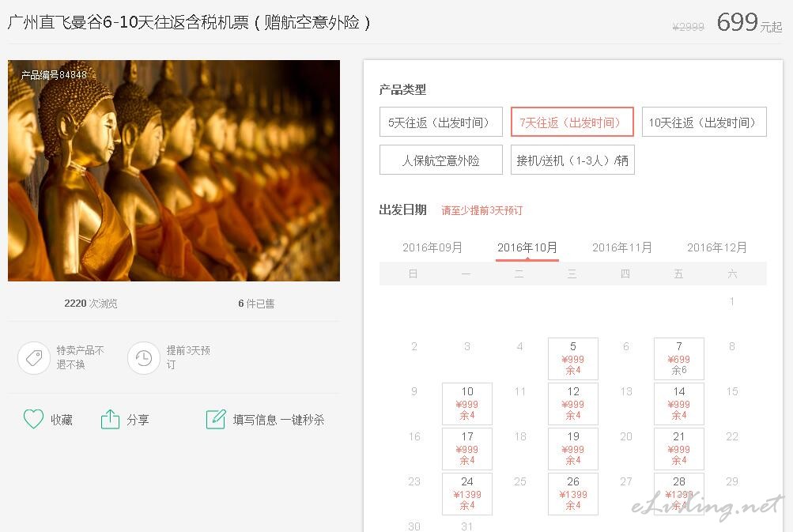
Task: Select 5天往返 product type option
Action: point(441,122)
